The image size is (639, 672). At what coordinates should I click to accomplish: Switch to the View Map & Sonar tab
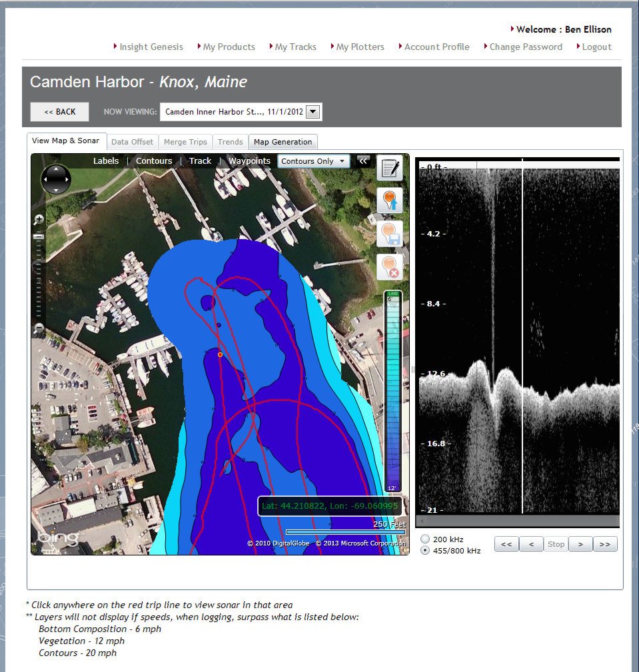click(x=65, y=141)
